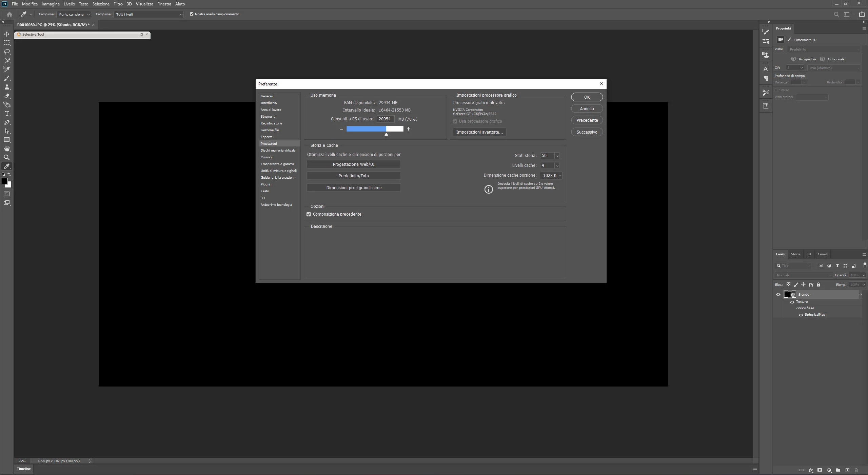Select the Move tool

(6, 34)
